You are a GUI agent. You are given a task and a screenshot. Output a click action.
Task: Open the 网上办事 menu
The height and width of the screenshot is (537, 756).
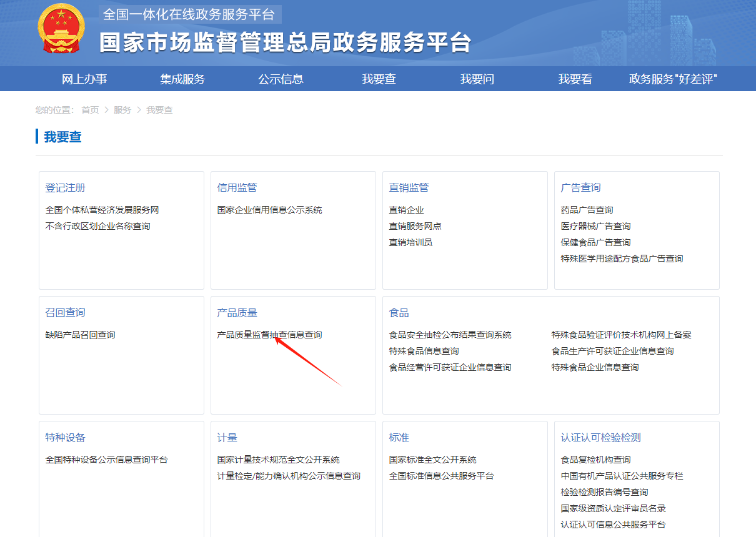coord(84,79)
